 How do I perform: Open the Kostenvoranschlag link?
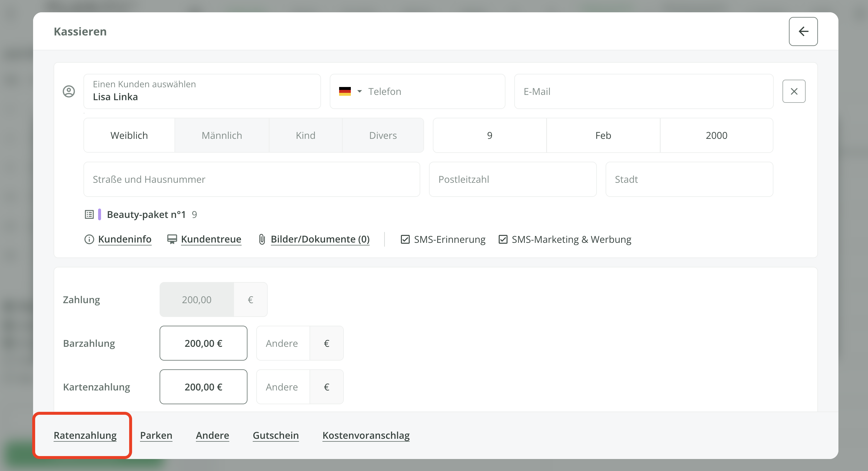366,435
